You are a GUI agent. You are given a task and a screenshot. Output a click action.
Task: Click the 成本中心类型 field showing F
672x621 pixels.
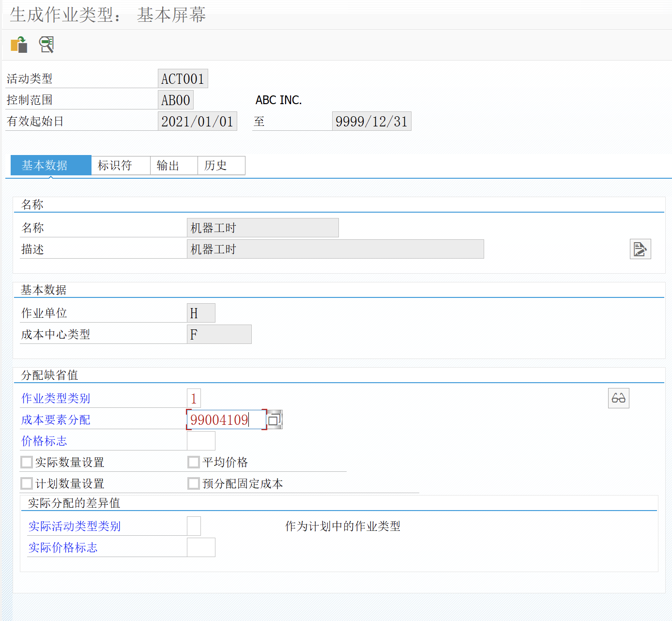[219, 334]
